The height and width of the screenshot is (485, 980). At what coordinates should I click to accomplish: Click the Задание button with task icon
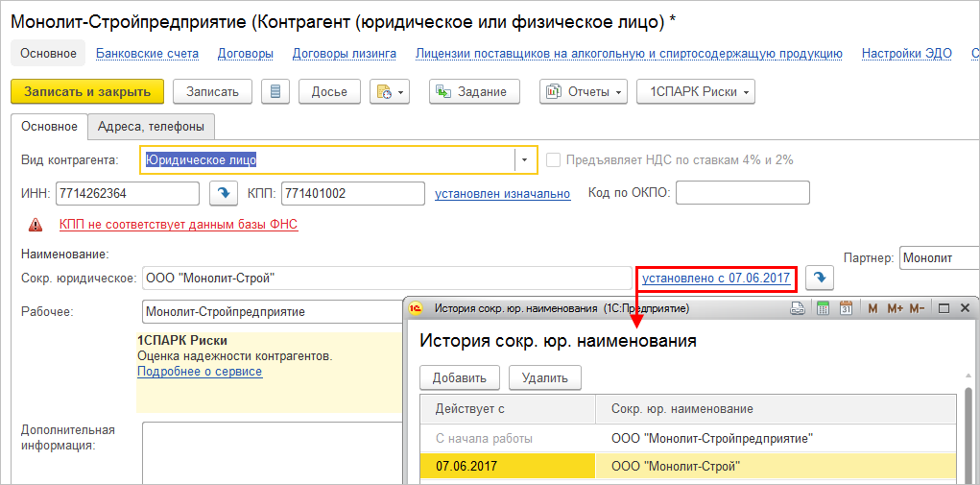[x=472, y=92]
